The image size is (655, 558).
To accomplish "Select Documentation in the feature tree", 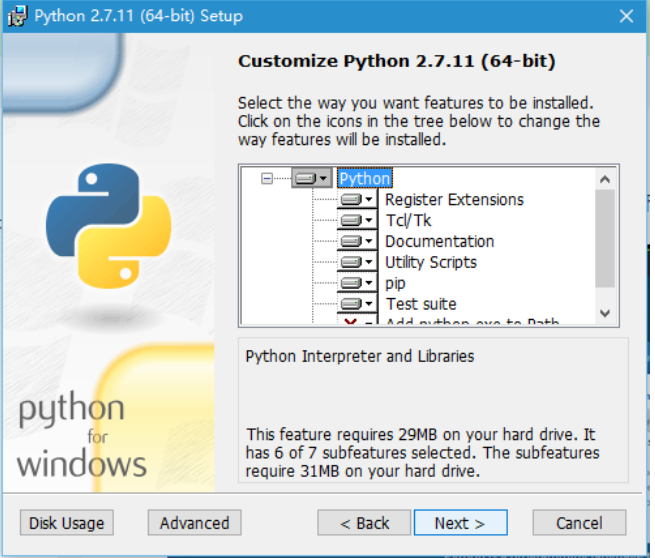I will pos(439,241).
